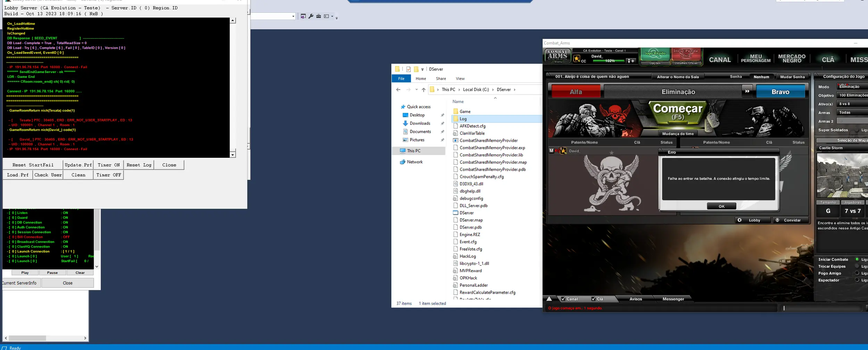Click OK in the Erro dialog

(x=721, y=206)
